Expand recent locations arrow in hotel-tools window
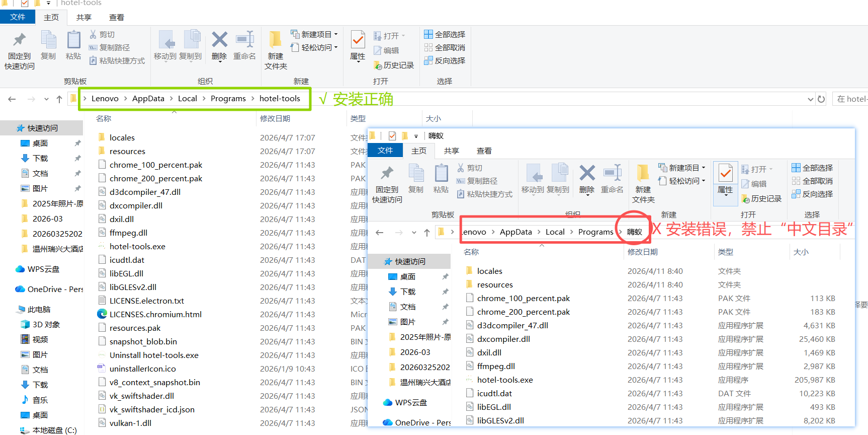868x435 pixels. [x=46, y=99]
